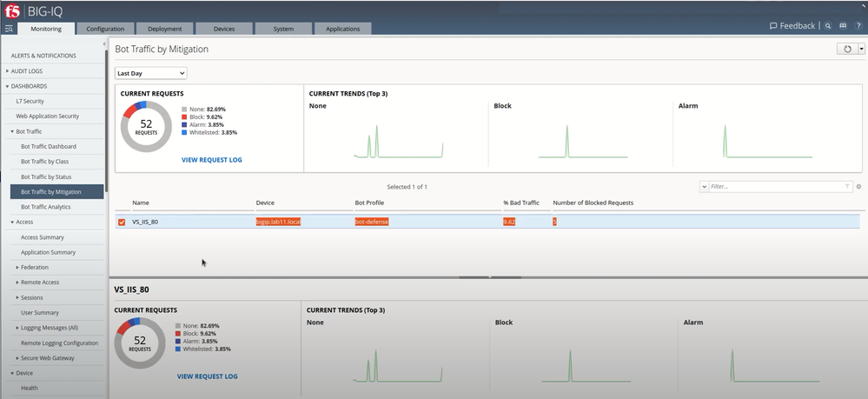Expand the Audit Logs section
The image size is (868, 399).
pyautogui.click(x=8, y=71)
